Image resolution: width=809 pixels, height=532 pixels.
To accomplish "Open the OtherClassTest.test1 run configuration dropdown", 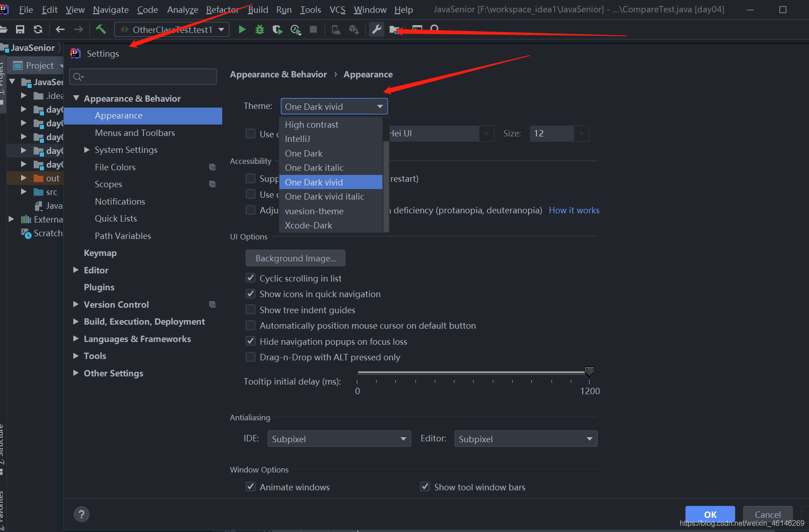I will (x=172, y=30).
